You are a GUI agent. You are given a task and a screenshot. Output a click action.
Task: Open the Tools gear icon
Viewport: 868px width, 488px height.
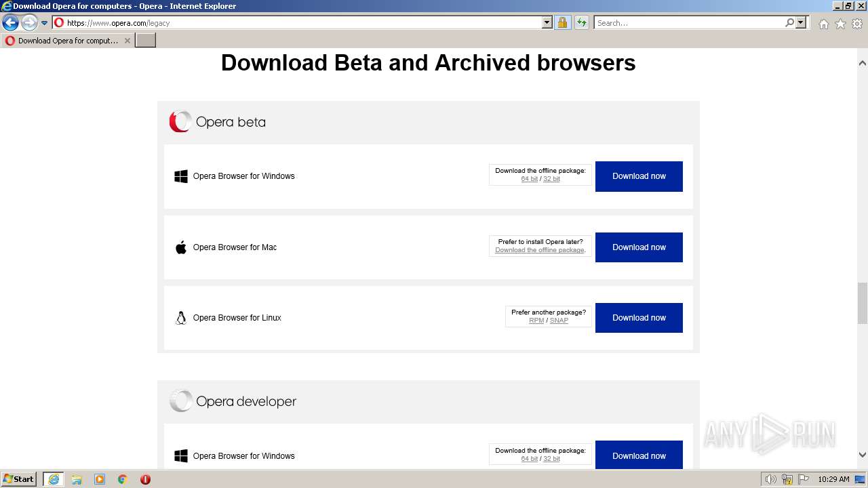click(857, 24)
